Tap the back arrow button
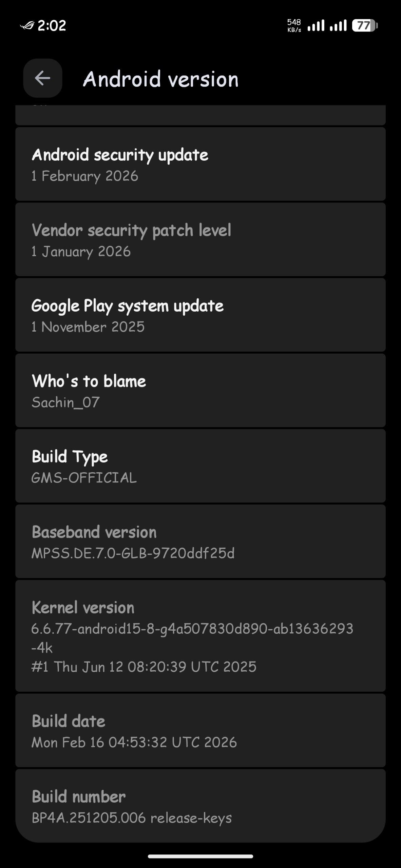The image size is (401, 868). 43,78
